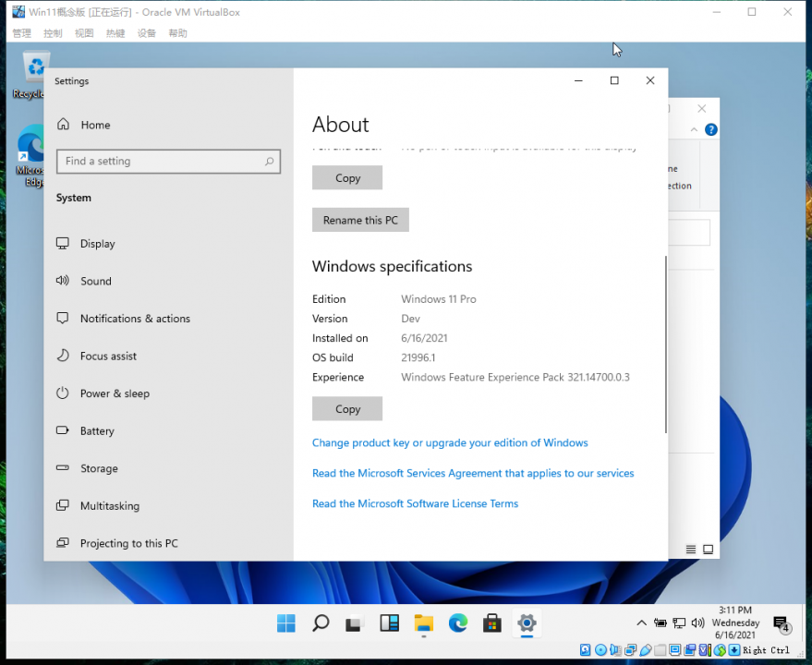Open taskbar clock and date

pyautogui.click(x=735, y=623)
